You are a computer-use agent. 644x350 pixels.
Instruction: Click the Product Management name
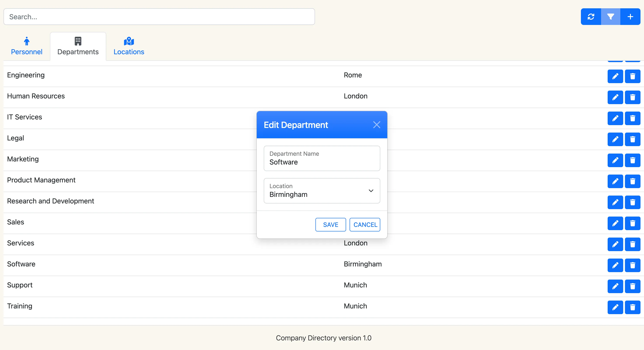coord(41,180)
